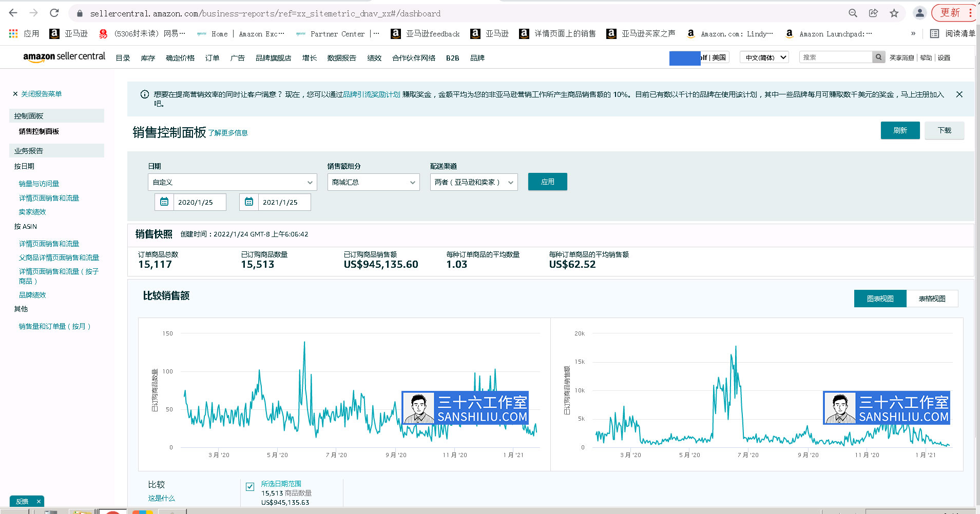Open the 日期 自定义 dropdown
980x514 pixels.
coord(233,182)
